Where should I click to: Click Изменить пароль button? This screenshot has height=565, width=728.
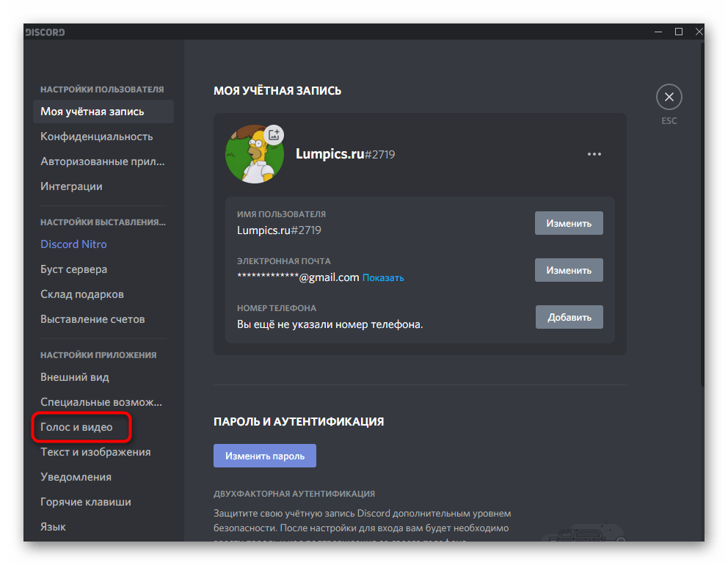pos(264,456)
